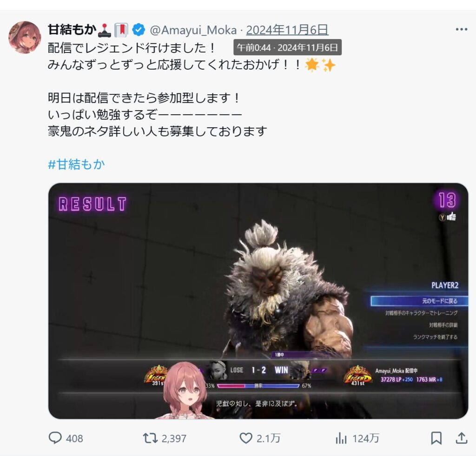The image size is (476, 456).
Task: Like the post with the heart icon
Action: click(x=245, y=438)
